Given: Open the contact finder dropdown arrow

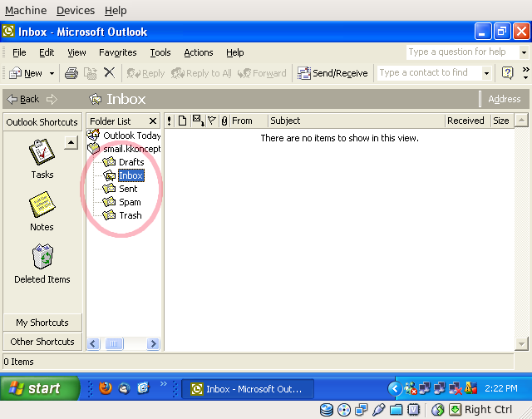Looking at the screenshot, I should point(486,73).
